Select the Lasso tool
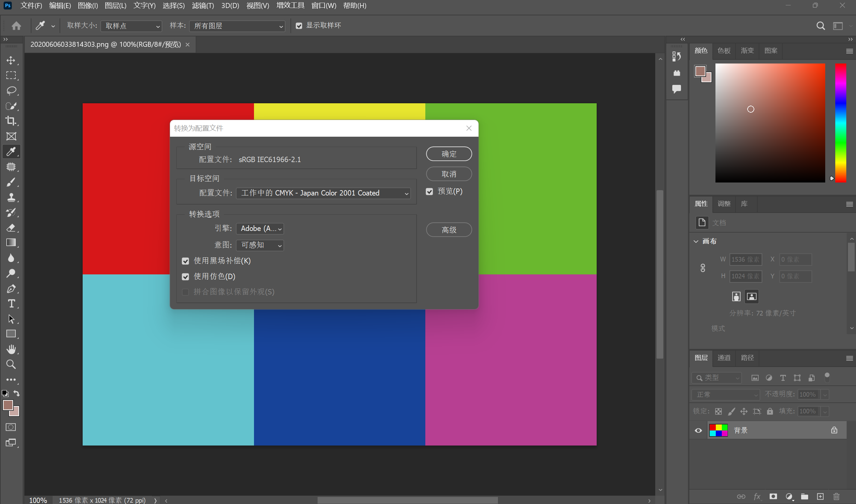 point(11,90)
